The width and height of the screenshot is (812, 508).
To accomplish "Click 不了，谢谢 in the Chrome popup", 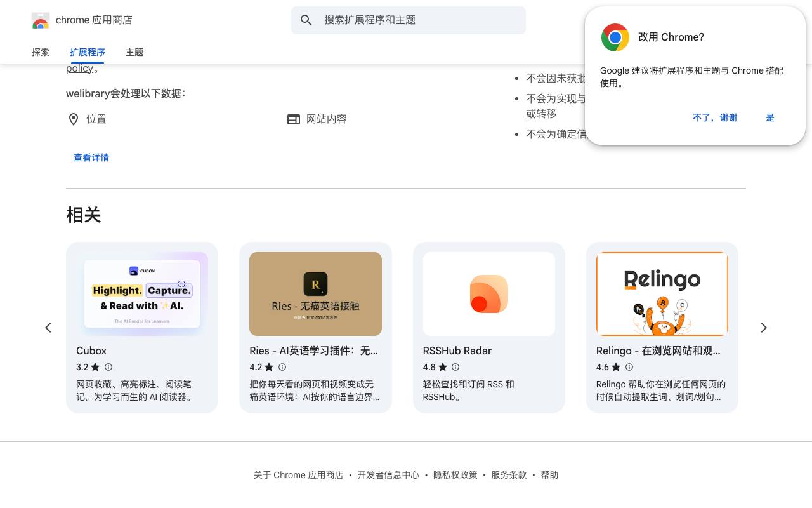I will coord(715,117).
